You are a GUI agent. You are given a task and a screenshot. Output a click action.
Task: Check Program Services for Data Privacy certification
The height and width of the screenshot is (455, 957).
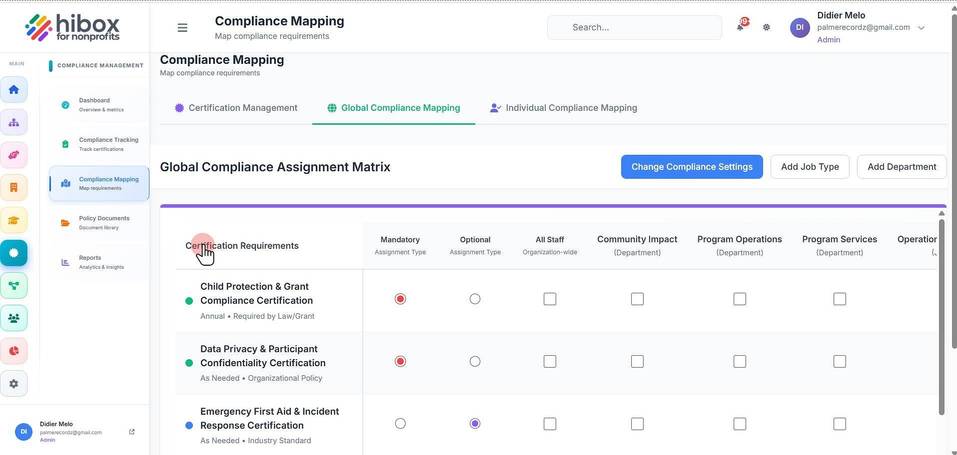[840, 362]
